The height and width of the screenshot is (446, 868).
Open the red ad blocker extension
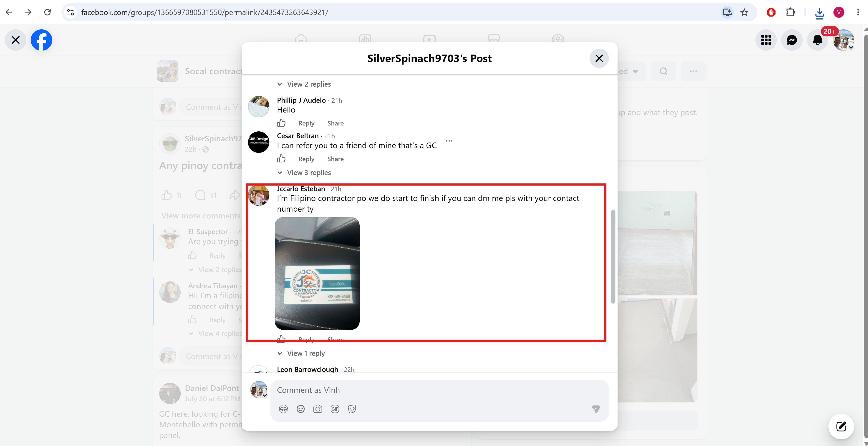[x=771, y=13]
